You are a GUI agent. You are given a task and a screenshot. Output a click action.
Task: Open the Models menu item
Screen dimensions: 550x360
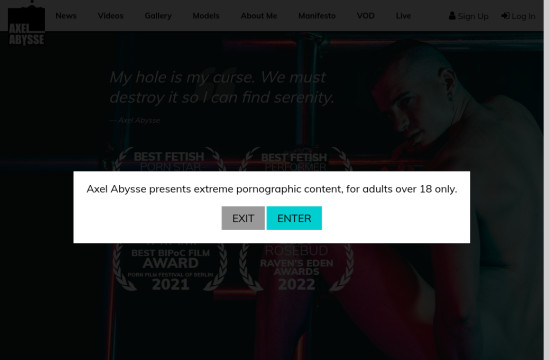point(206,16)
